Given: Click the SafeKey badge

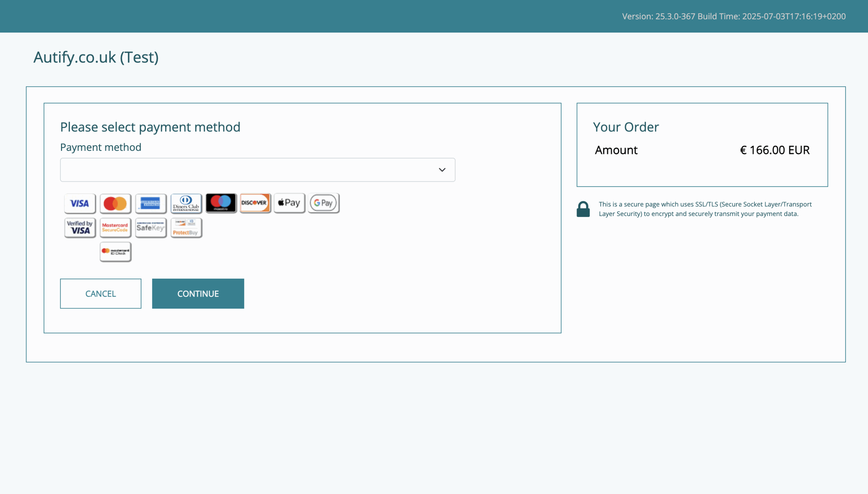Looking at the screenshot, I should [x=151, y=227].
